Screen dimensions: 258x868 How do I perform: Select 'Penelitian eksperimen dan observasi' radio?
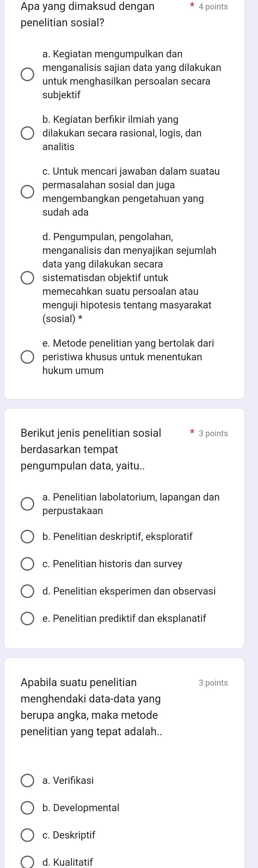click(x=28, y=591)
